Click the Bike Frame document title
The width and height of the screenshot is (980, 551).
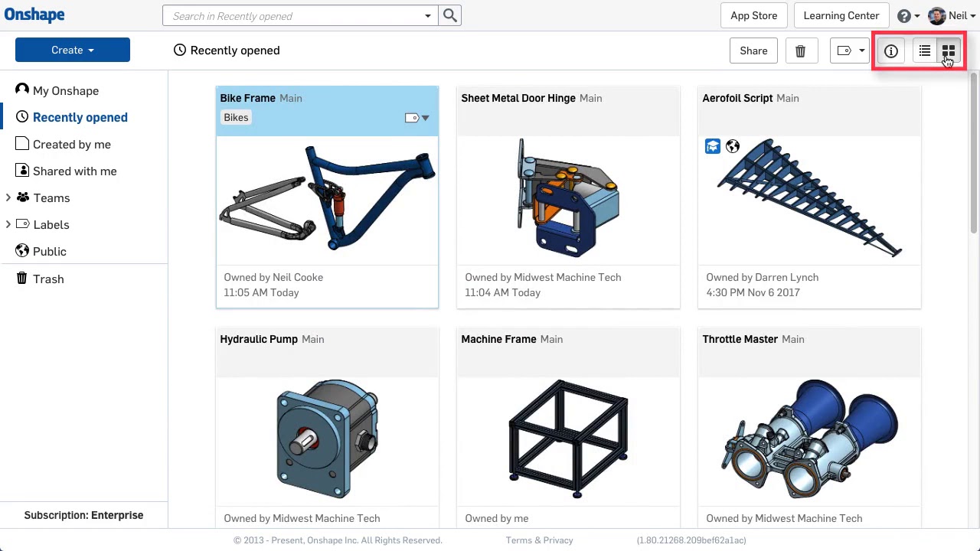click(x=247, y=98)
